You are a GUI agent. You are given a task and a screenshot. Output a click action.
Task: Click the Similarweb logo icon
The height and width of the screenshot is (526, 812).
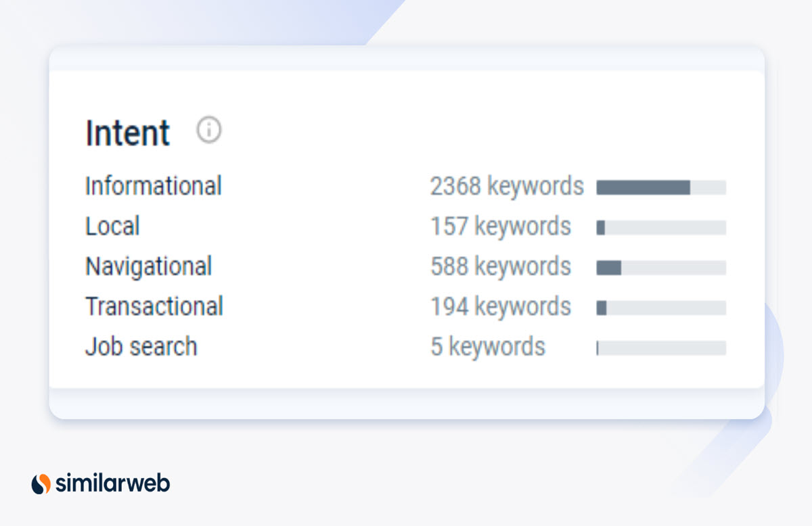click(x=41, y=484)
